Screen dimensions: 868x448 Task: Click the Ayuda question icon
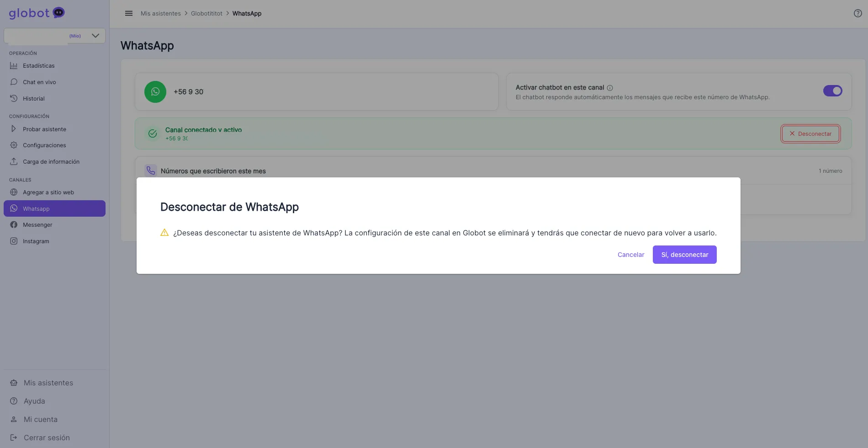(14, 401)
